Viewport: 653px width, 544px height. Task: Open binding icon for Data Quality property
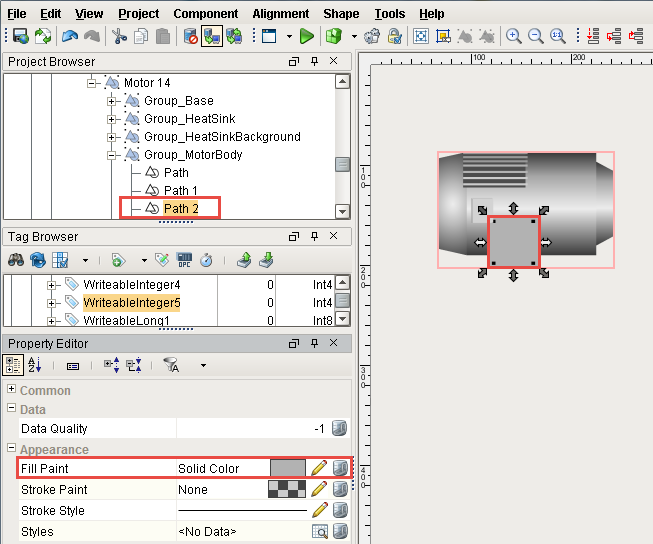[x=340, y=428]
